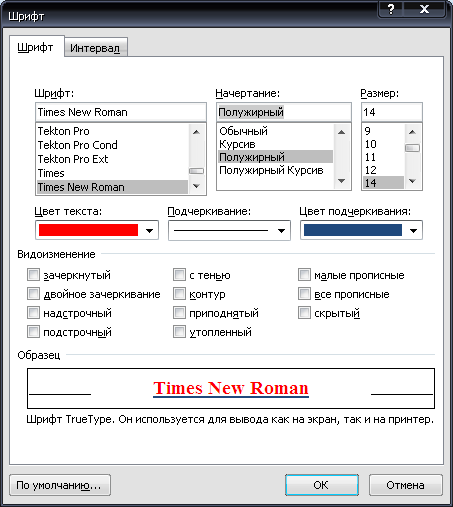
Task: Enable малые прописные checkbox
Action: pos(304,275)
